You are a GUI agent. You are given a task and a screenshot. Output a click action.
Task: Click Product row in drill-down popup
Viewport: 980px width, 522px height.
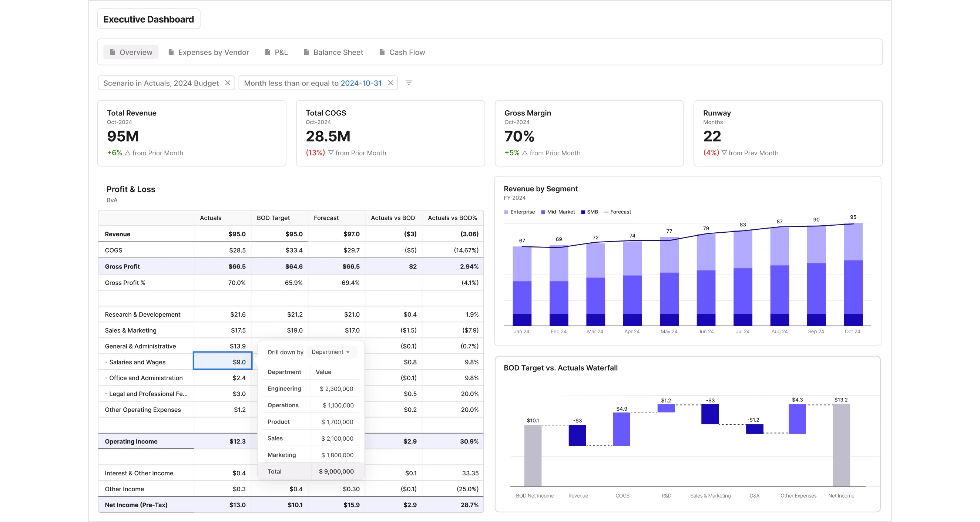coord(311,422)
